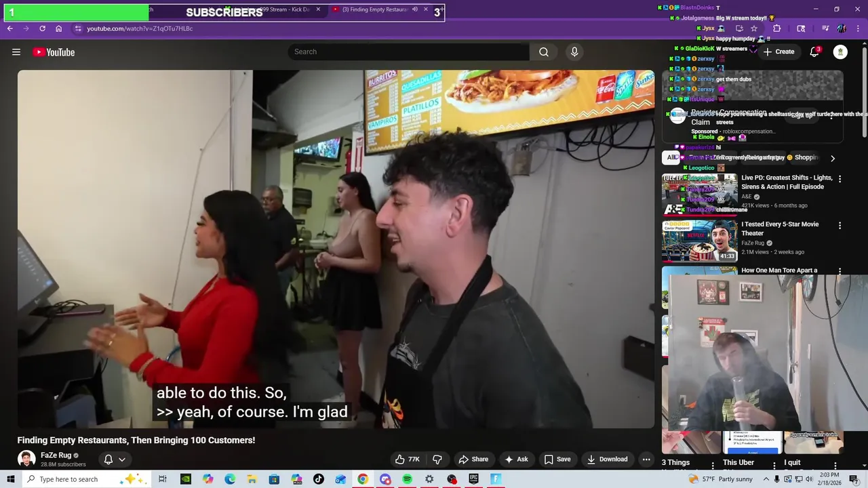Viewport: 868px width, 488px height.
Task: Open the FaZe Rug channel avatar
Action: pyautogui.click(x=26, y=459)
